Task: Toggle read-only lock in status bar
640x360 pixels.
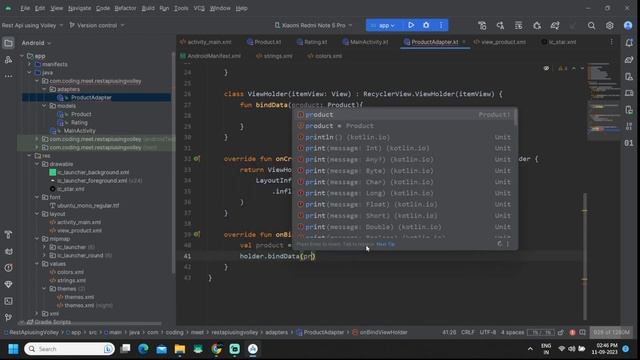Action: click(x=561, y=332)
